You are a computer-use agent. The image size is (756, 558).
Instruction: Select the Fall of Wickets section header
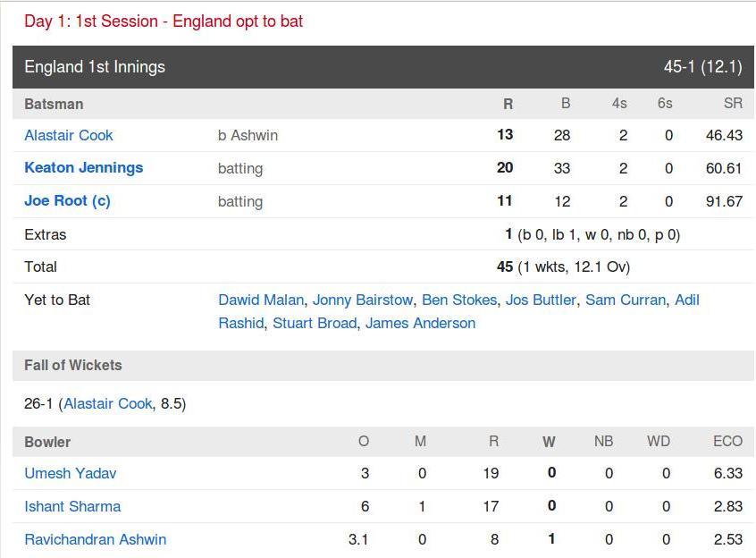383,366
